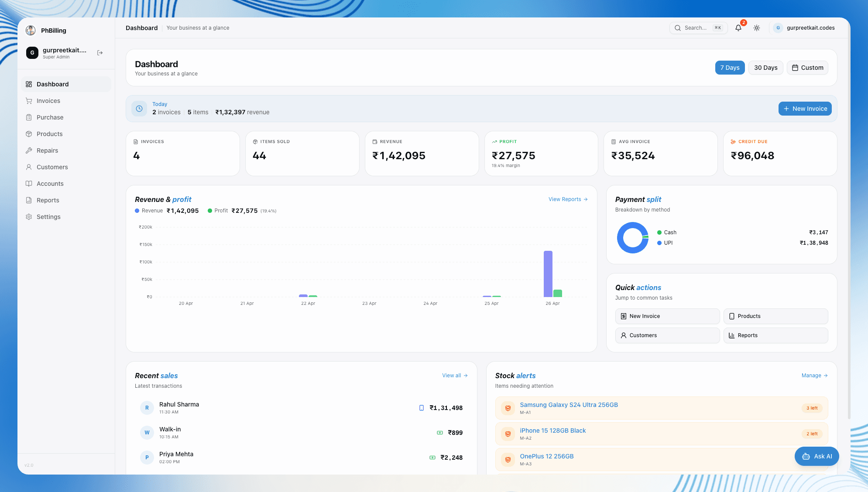The image size is (868, 492).
Task: Click the G avatar next to gurpreetkait.codes
Action: 778,28
